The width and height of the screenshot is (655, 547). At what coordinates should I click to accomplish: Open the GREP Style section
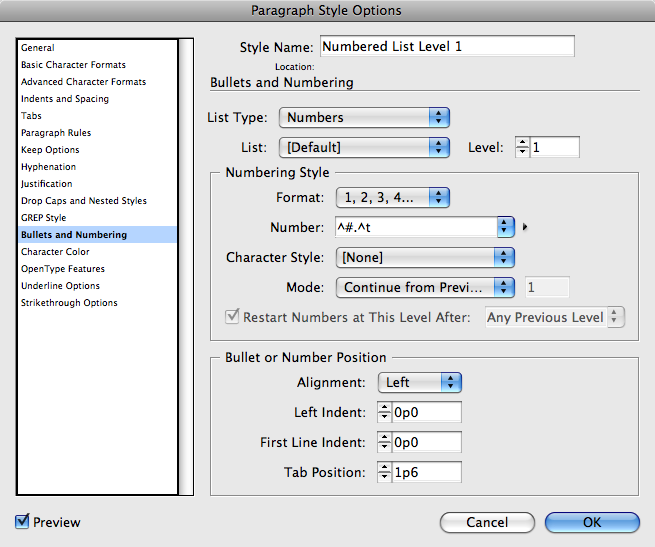coord(44,218)
